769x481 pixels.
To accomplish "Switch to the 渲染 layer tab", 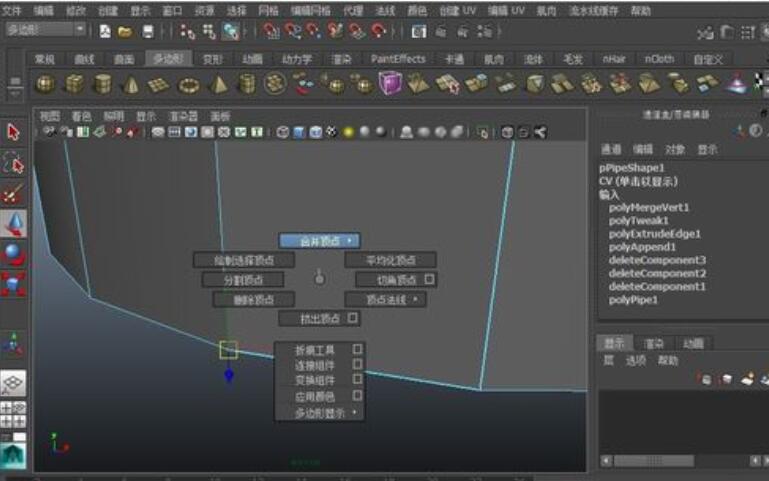I will pos(654,343).
